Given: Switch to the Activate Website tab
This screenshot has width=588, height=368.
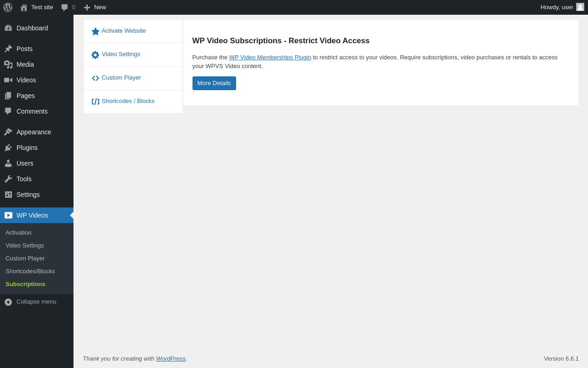Looking at the screenshot, I should click(133, 31).
